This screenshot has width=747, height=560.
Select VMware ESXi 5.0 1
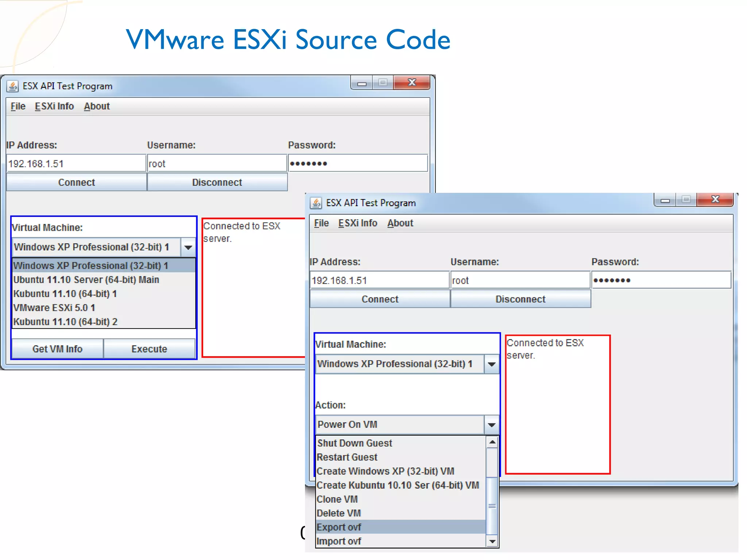tap(104, 308)
